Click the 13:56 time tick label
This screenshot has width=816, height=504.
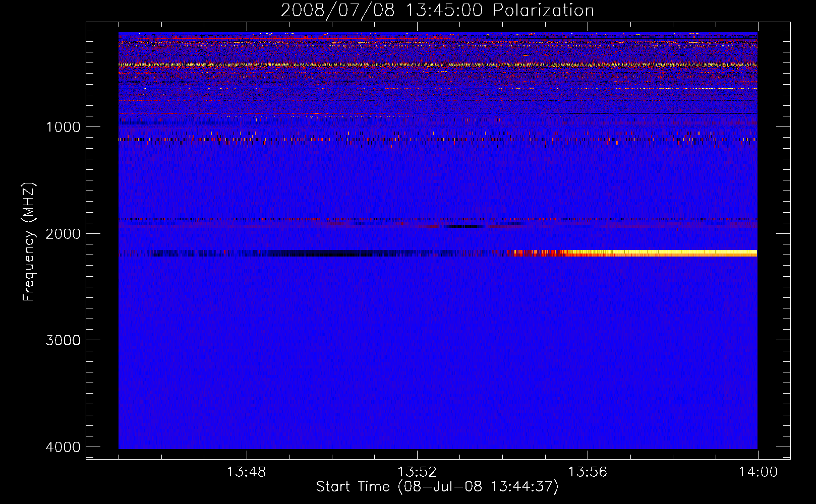point(588,472)
